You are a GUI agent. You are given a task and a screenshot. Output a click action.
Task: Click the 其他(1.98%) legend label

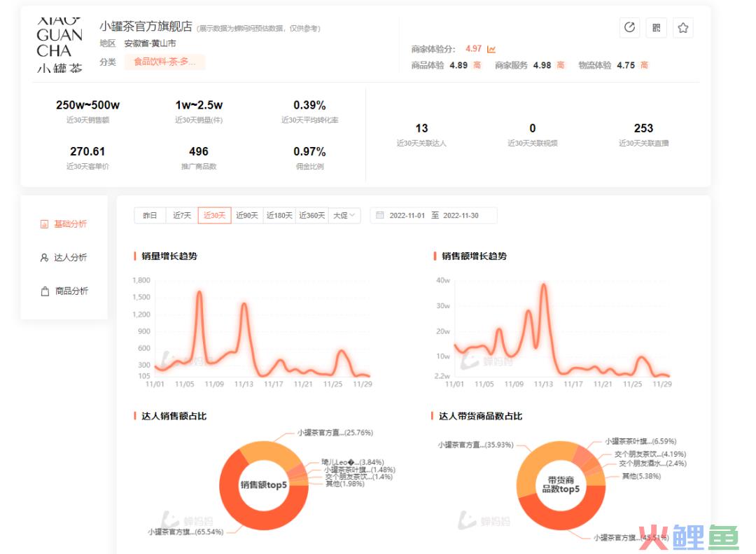click(x=344, y=483)
